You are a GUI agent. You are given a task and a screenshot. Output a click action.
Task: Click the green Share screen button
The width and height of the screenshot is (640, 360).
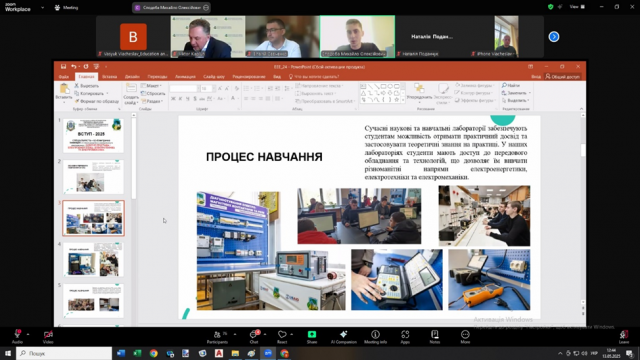pos(312,337)
